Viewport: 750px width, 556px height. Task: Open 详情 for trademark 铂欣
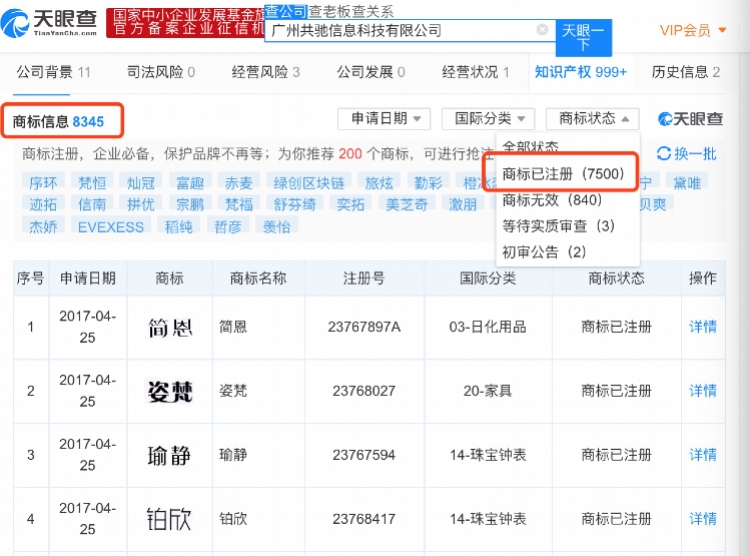703,519
